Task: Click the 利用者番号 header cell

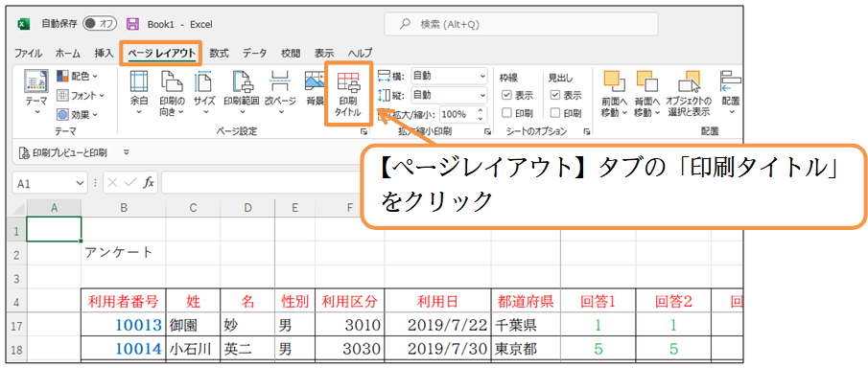Action: pos(124,301)
